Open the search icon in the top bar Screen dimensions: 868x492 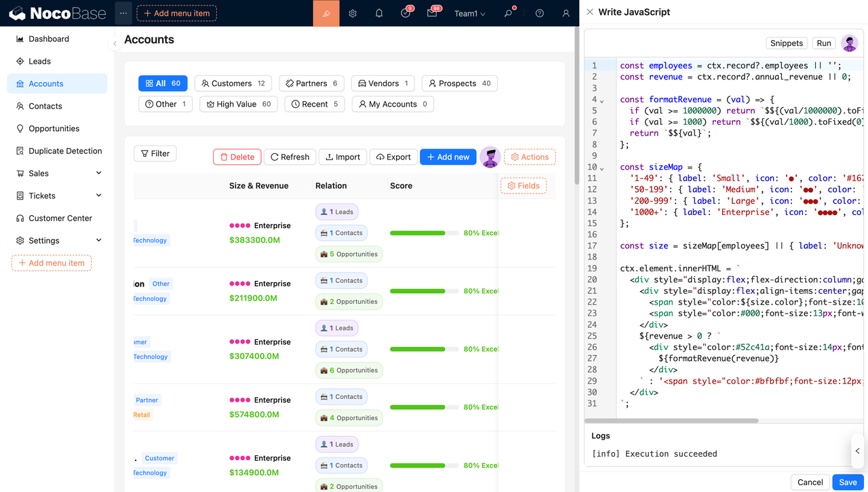tap(508, 13)
